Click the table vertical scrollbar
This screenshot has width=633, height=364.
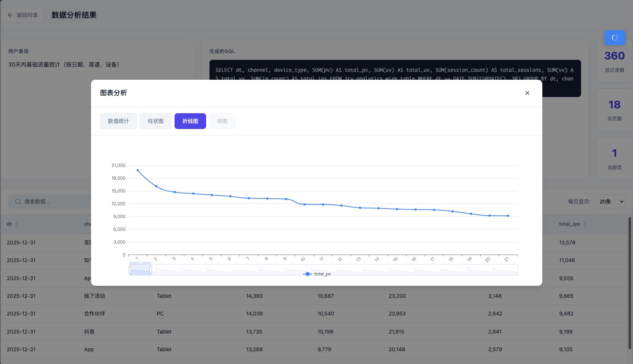tap(630, 283)
